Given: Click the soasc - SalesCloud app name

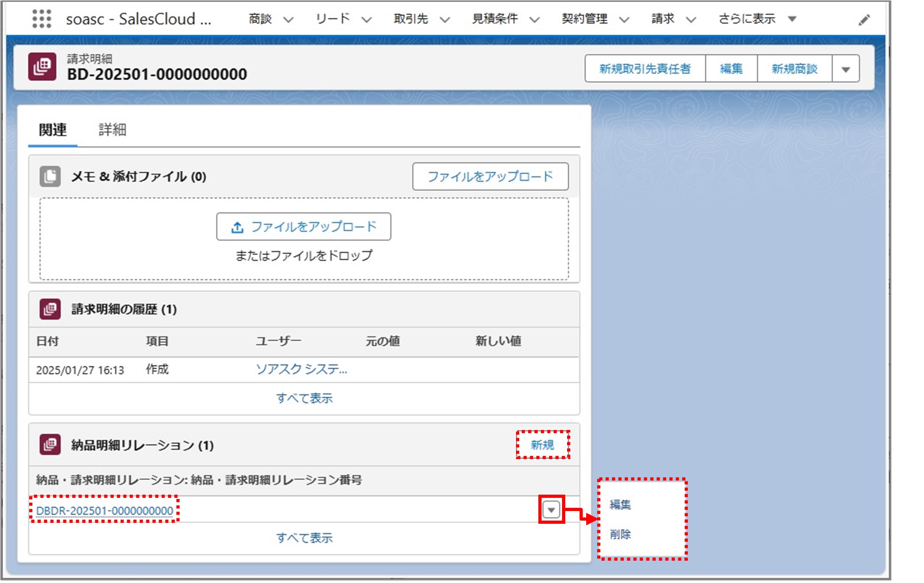Looking at the screenshot, I should [139, 19].
